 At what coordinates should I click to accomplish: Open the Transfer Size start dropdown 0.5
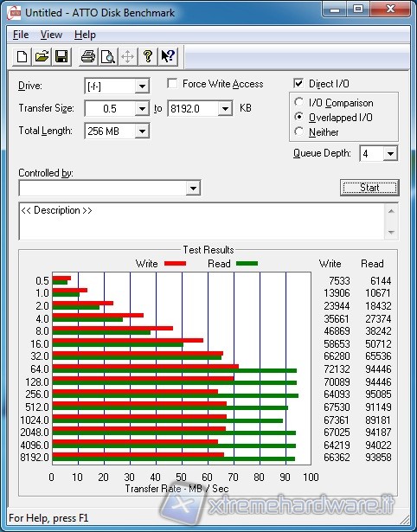[142, 109]
